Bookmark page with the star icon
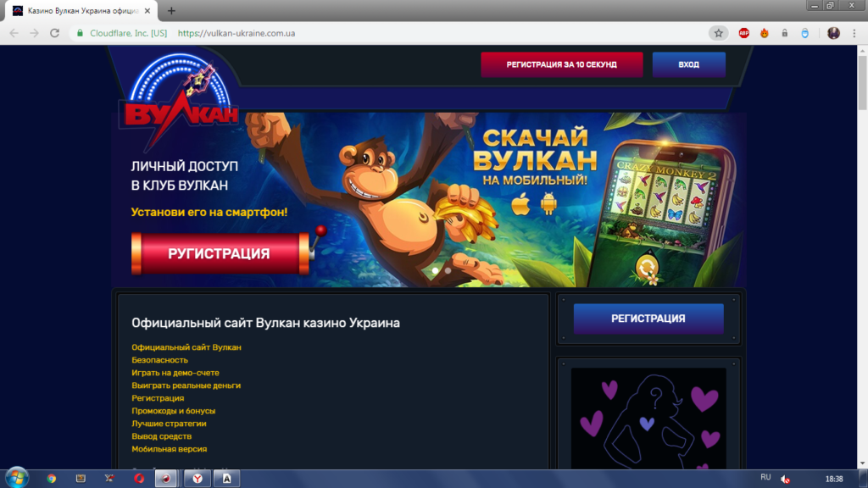The image size is (868, 488). [x=719, y=33]
